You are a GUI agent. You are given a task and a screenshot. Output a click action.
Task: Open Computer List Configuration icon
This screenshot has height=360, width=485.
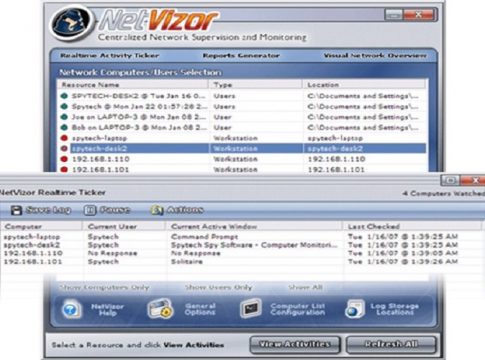coord(251,309)
